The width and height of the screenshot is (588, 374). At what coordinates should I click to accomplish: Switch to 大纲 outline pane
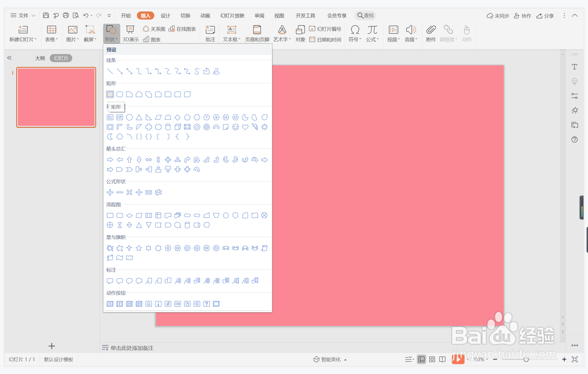pos(40,58)
